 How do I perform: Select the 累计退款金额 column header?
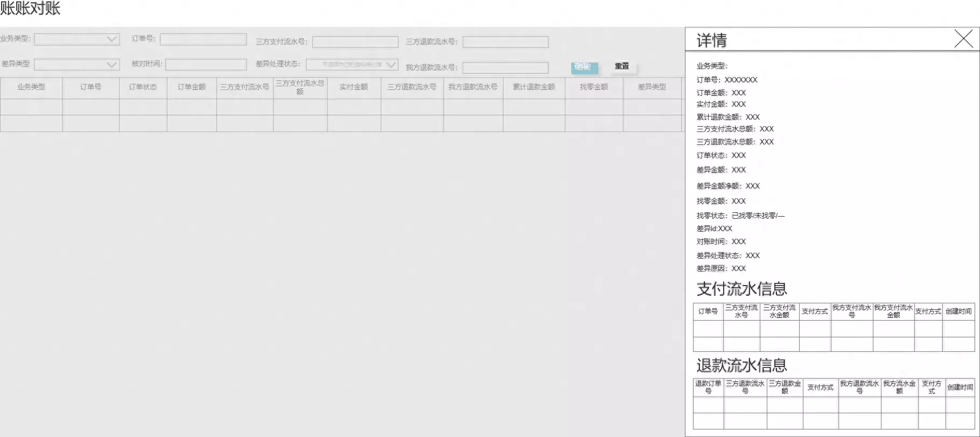point(534,87)
